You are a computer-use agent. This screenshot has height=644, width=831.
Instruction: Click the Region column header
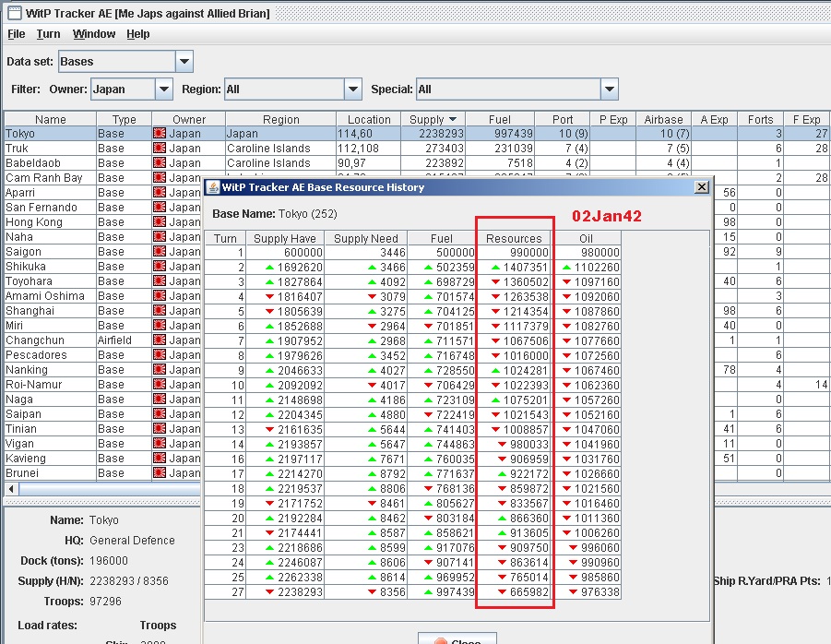click(x=281, y=119)
